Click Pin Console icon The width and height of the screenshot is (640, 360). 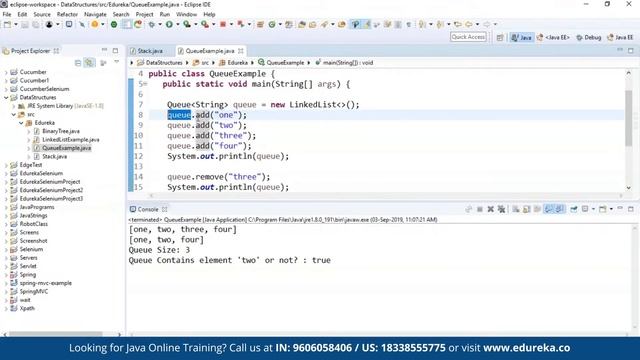click(573, 209)
